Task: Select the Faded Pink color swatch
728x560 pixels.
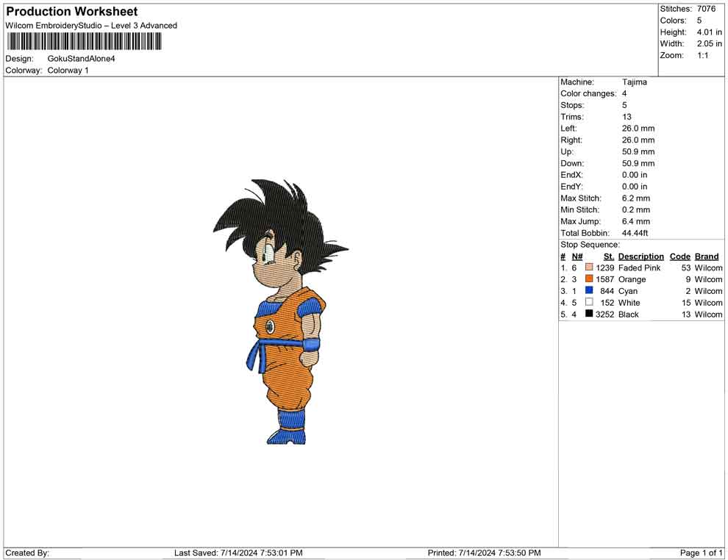Action: coord(589,268)
